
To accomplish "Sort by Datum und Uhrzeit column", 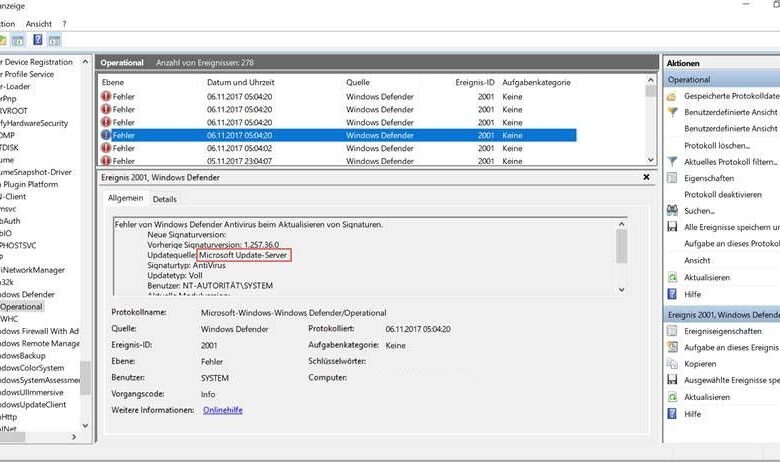I will click(x=241, y=83).
